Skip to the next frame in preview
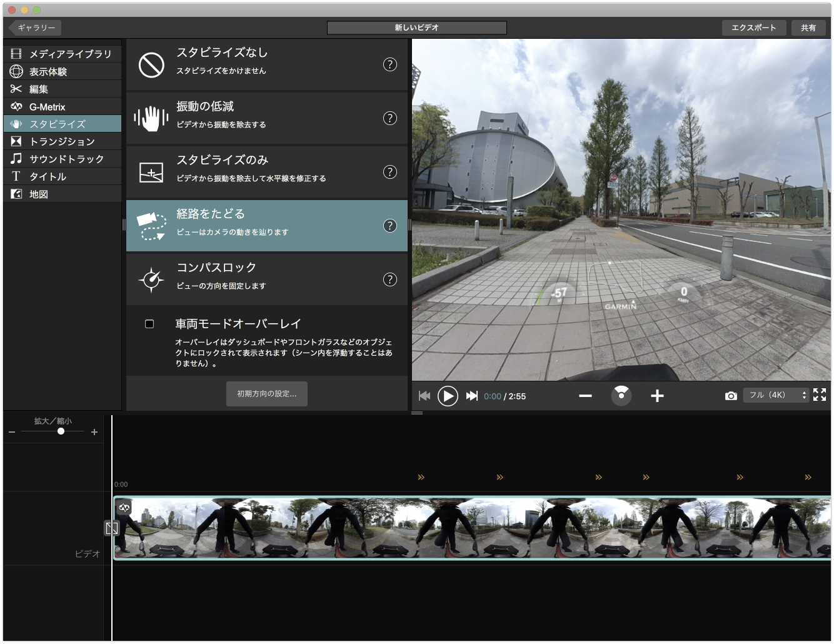Image resolution: width=834 pixels, height=644 pixels. point(472,396)
